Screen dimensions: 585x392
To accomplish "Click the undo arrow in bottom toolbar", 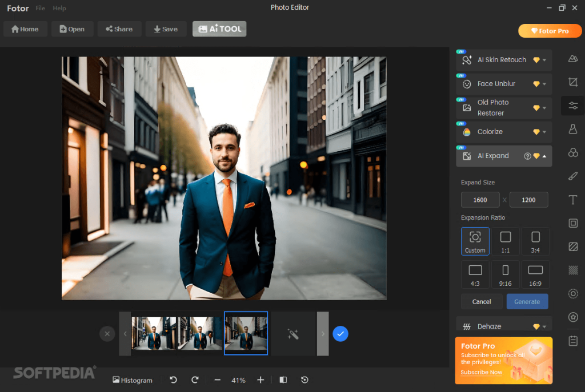I will [x=174, y=380].
